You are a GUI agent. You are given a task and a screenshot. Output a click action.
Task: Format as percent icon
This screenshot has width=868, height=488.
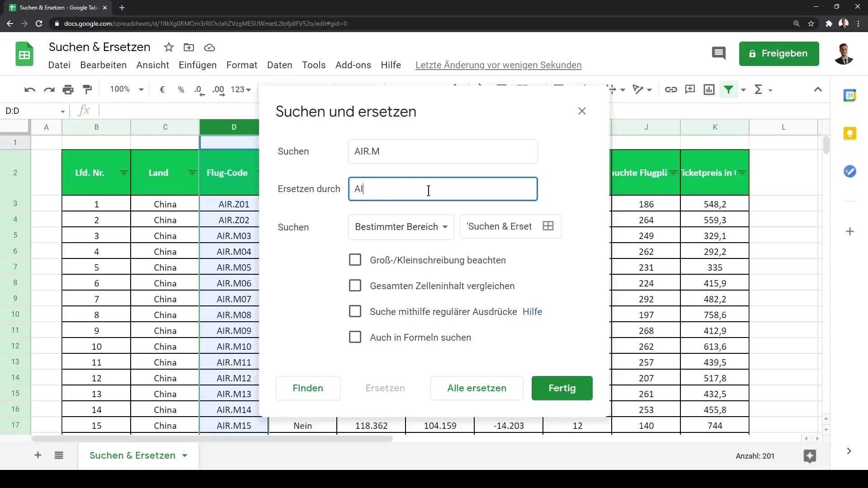pos(181,89)
